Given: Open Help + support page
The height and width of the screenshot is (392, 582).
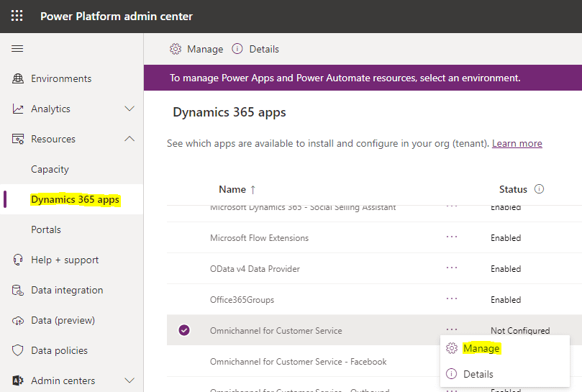Looking at the screenshot, I should click(65, 260).
